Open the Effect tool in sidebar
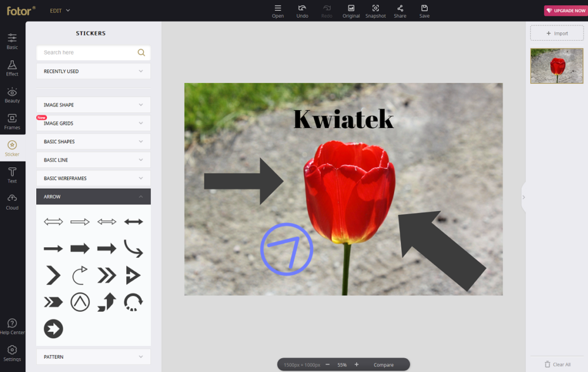Screen dimensions: 588x372 (12, 68)
